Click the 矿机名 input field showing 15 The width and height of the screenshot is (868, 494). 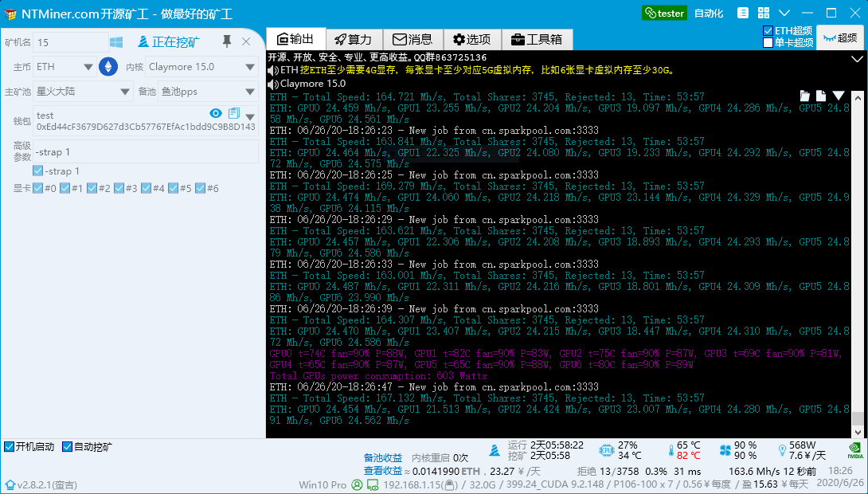pos(70,42)
